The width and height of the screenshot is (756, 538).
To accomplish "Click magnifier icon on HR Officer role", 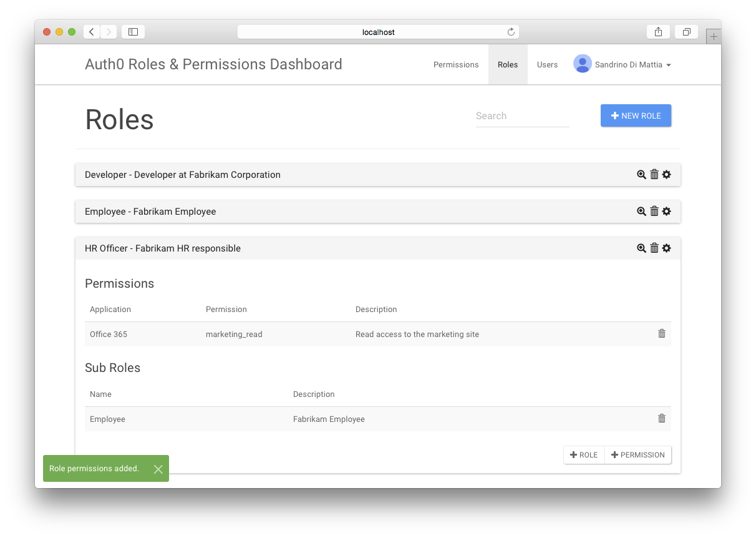I will click(x=641, y=248).
